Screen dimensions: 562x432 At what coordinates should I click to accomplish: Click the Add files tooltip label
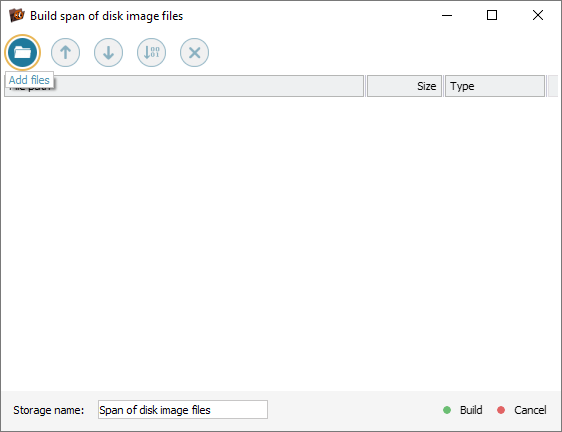click(29, 80)
